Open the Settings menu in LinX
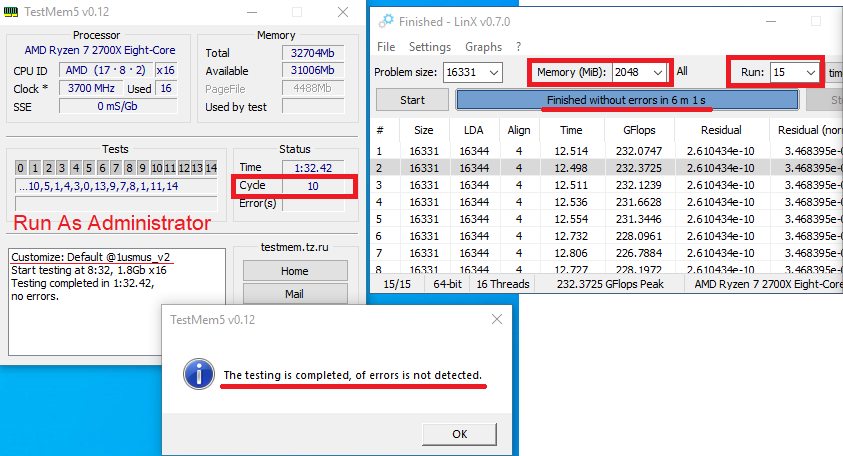The height and width of the screenshot is (456, 843). tap(430, 47)
